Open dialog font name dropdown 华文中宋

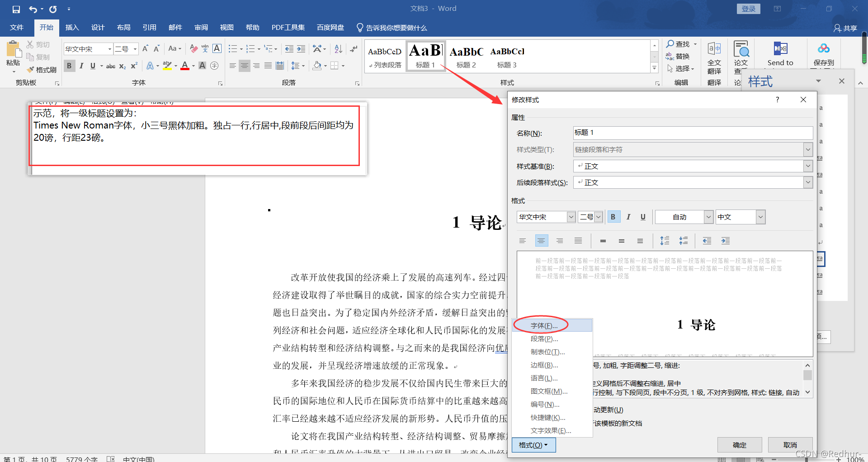tap(571, 217)
